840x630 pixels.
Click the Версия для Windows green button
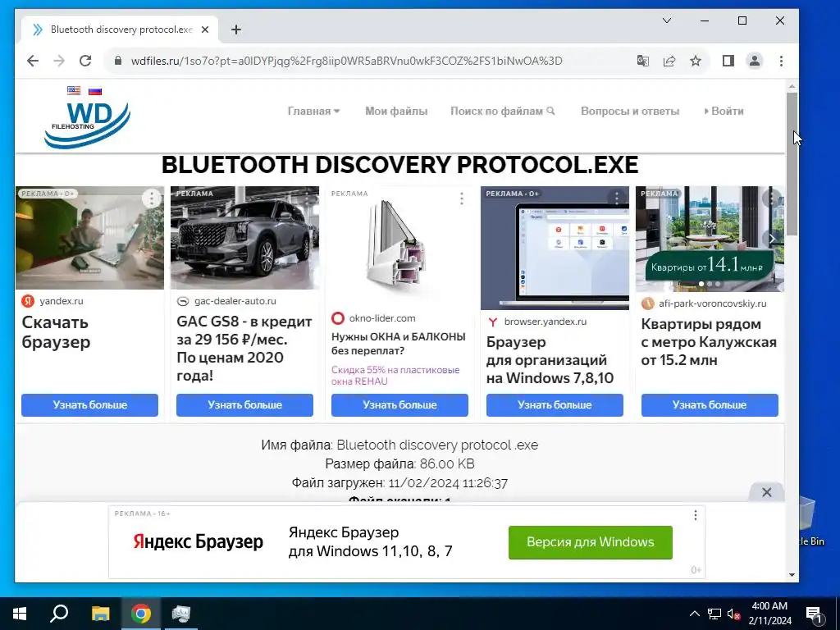pyautogui.click(x=591, y=542)
